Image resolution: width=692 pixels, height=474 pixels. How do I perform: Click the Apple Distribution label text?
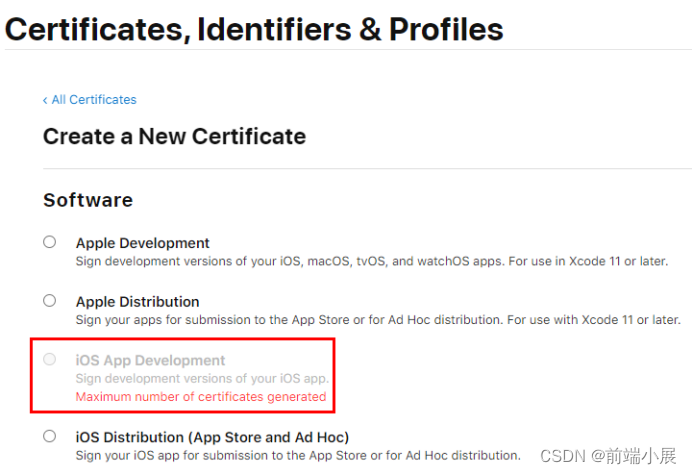click(137, 302)
